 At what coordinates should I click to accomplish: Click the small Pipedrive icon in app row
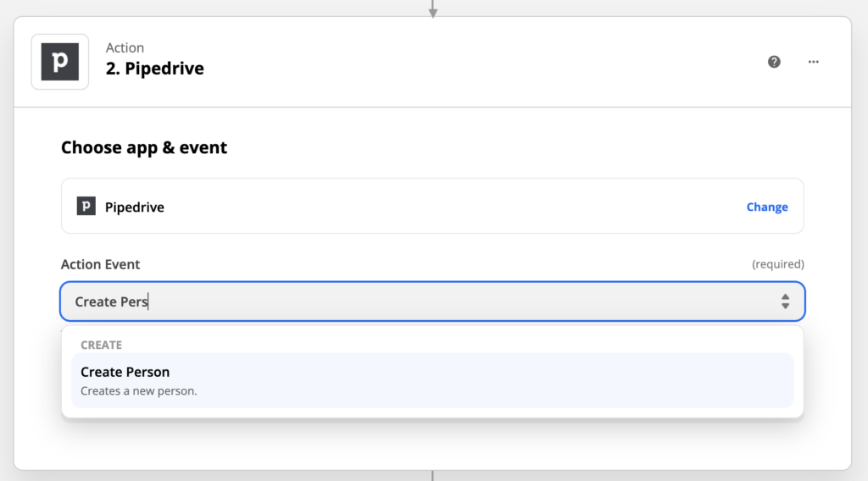pyautogui.click(x=86, y=207)
